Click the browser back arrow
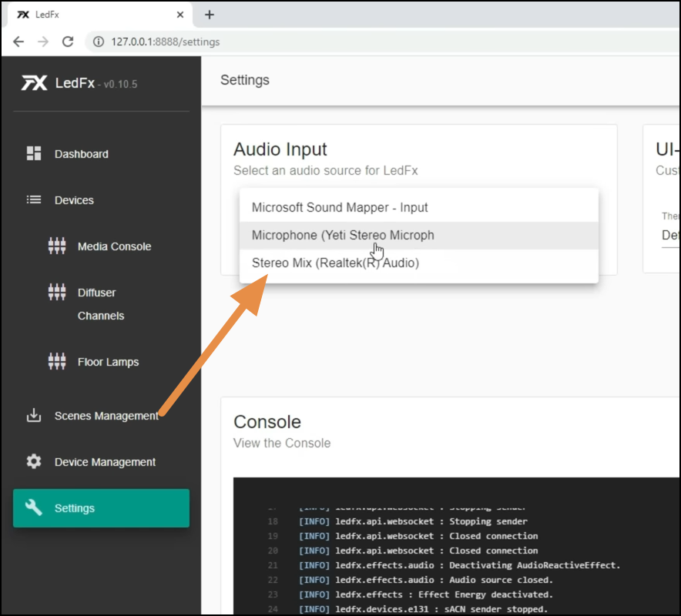The width and height of the screenshot is (681, 616). 18,42
